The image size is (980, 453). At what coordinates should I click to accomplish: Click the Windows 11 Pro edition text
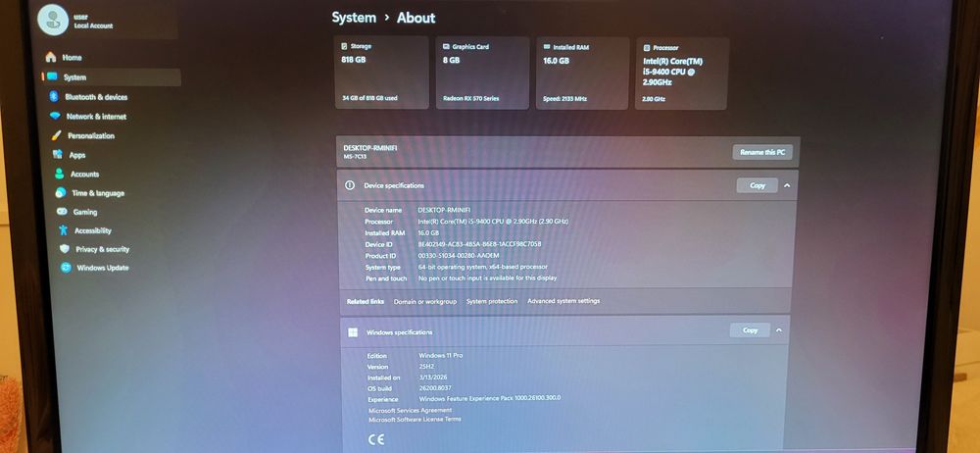tap(441, 355)
